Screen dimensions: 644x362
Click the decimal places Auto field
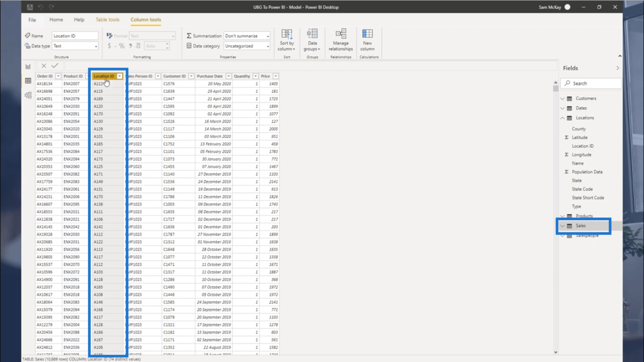click(x=157, y=46)
